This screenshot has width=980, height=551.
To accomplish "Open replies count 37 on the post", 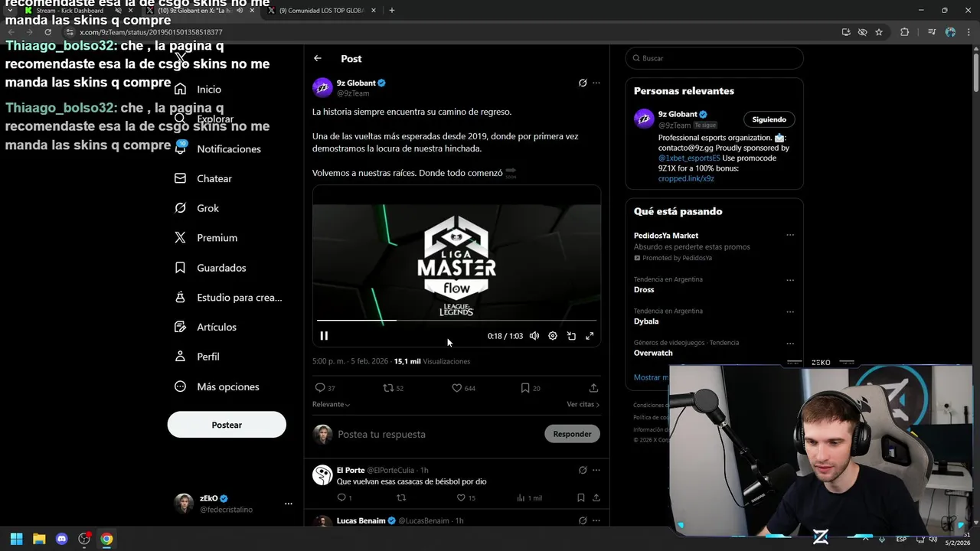I will [x=325, y=388].
